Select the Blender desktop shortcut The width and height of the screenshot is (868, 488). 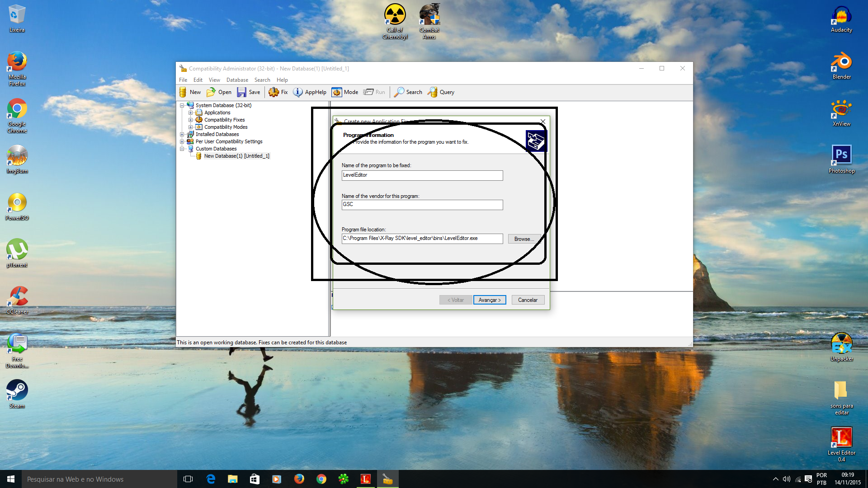coord(841,66)
